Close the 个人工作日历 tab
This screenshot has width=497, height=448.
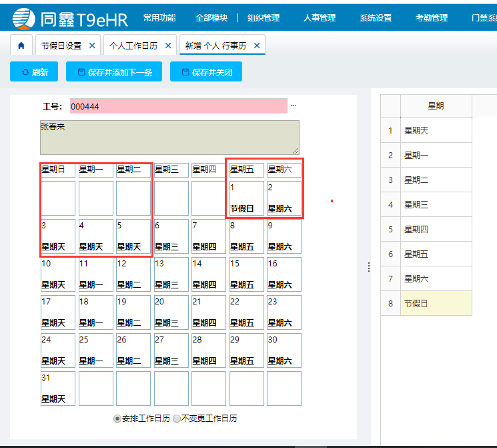(168, 46)
